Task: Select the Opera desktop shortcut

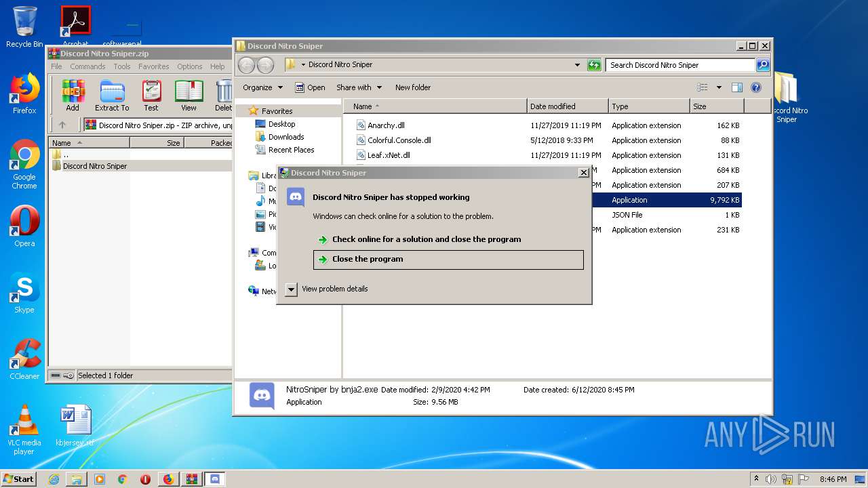Action: pos(24,226)
